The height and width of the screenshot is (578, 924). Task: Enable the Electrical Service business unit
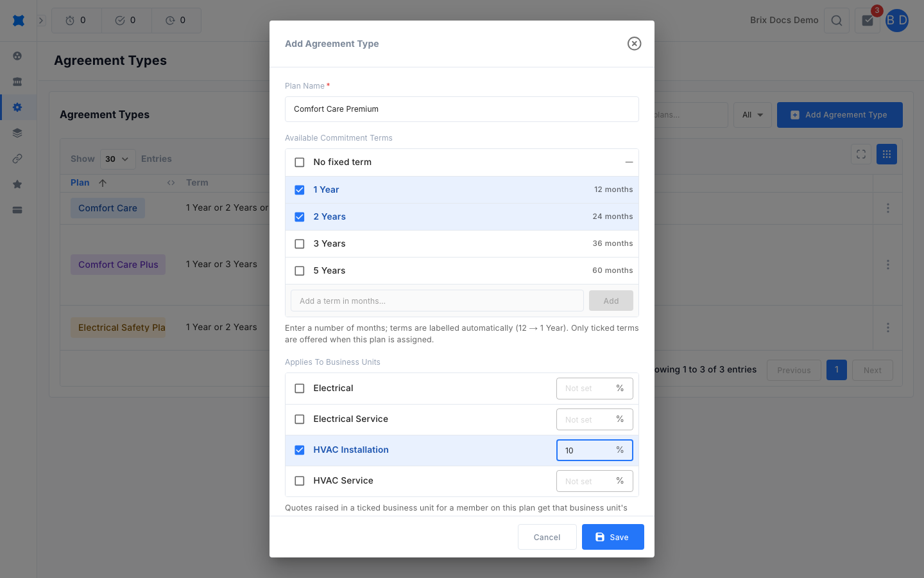tap(300, 419)
